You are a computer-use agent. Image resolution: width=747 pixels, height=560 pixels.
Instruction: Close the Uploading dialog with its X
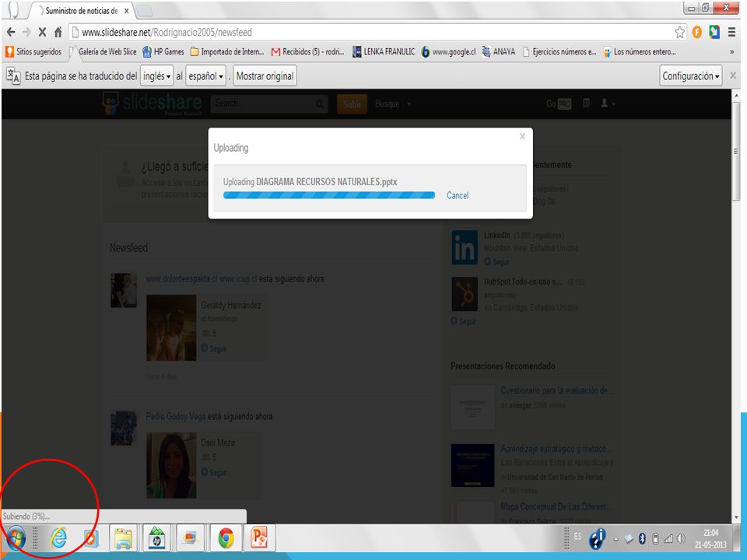tap(523, 136)
